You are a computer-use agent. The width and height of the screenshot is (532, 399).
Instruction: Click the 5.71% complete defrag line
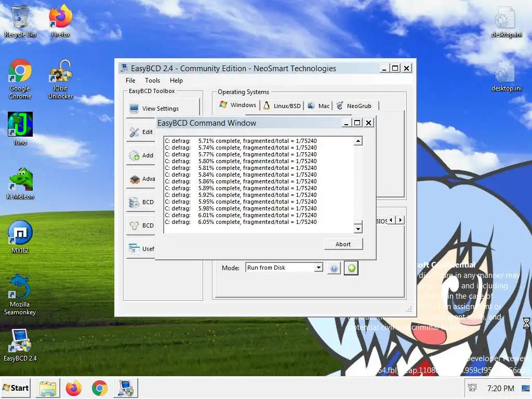point(241,141)
